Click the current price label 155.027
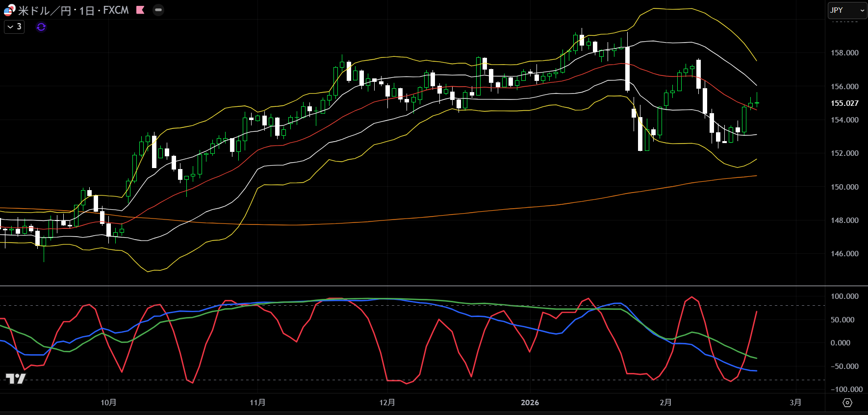 click(844, 103)
